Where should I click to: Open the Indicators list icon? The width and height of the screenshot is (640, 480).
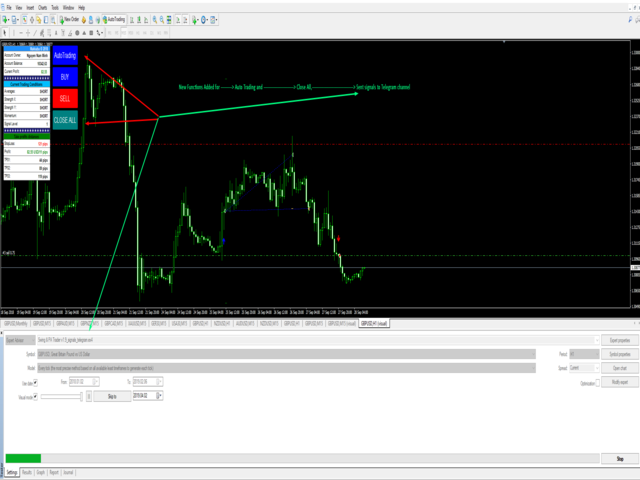195,20
